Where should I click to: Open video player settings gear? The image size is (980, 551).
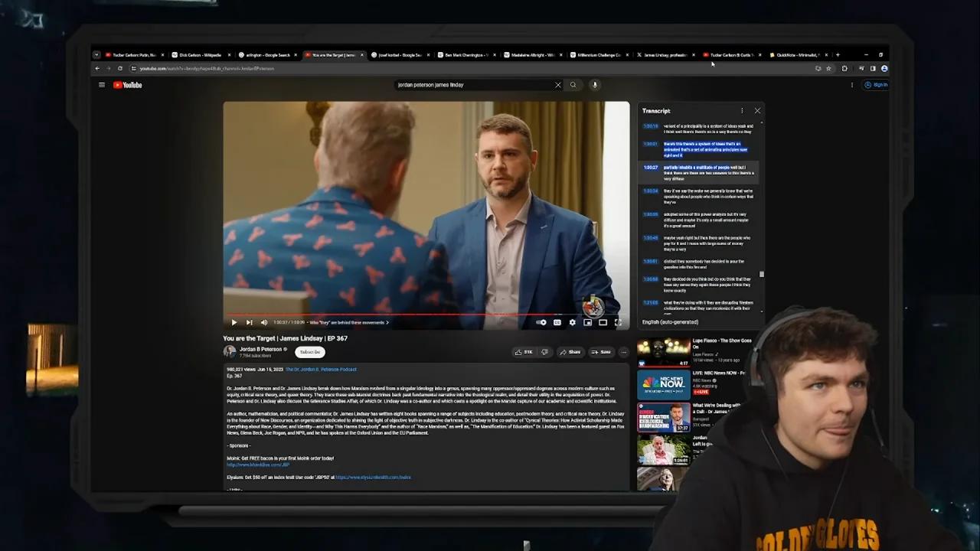tap(572, 322)
